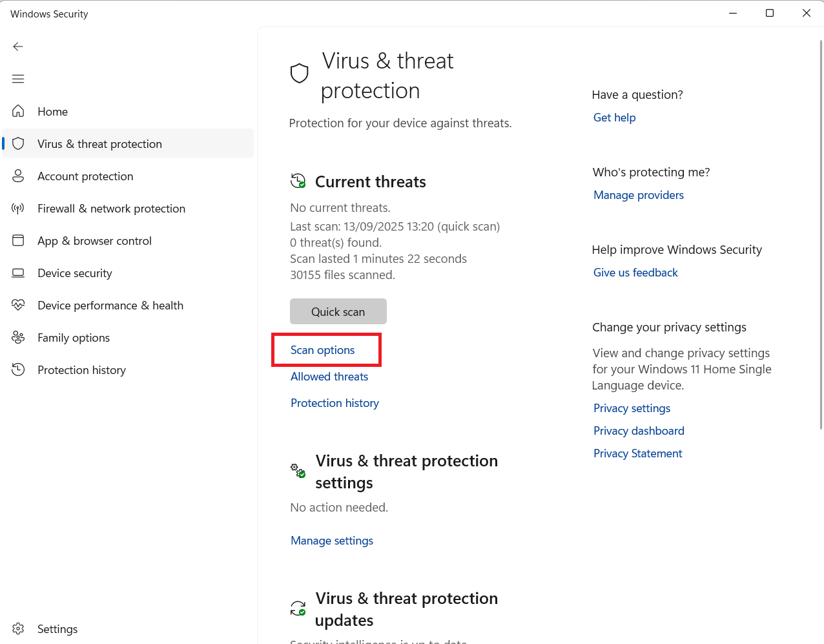Select the Home shield icon in sidebar
This screenshot has width=824, height=644.
click(18, 111)
